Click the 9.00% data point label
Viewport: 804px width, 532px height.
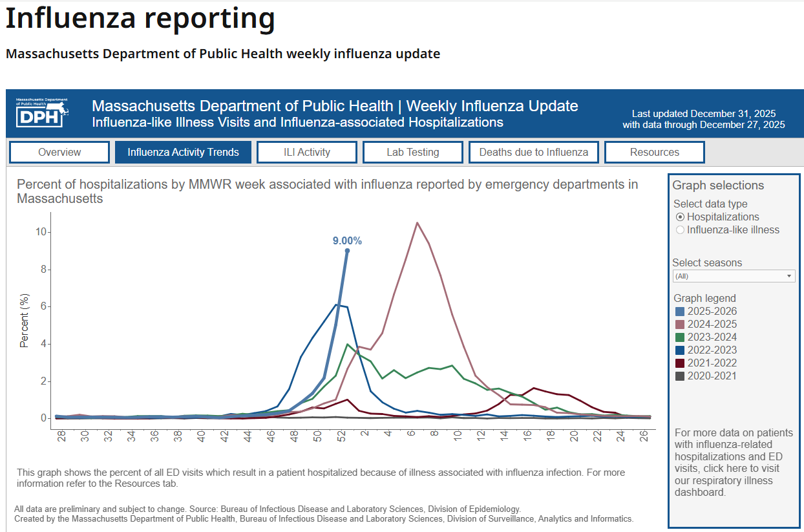tap(346, 240)
